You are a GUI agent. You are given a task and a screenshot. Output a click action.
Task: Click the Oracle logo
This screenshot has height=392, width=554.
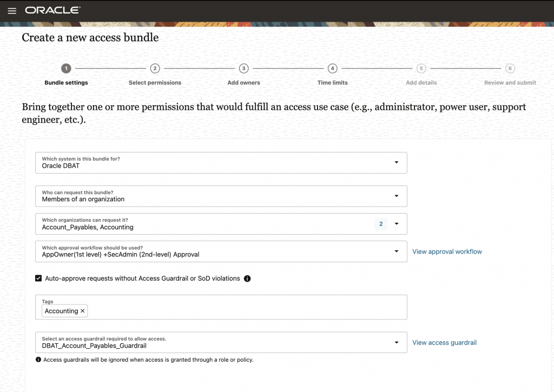[52, 10]
